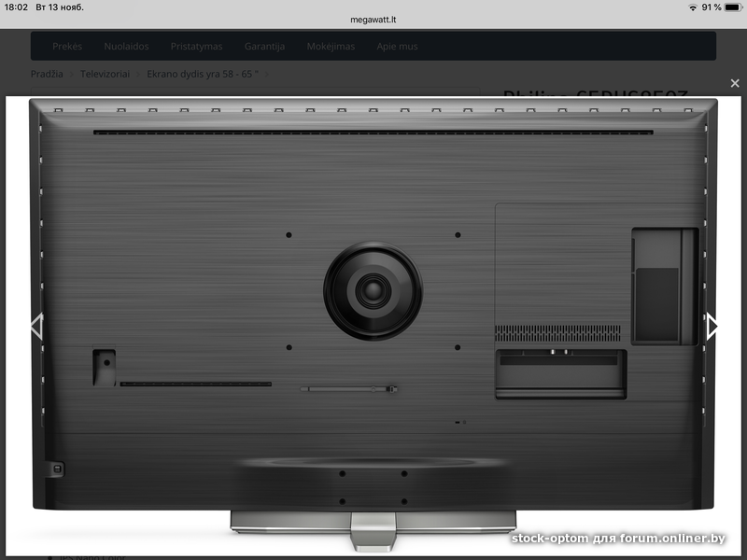Go to Televizoriai breadcrumb link
747x560 pixels.
[105, 74]
